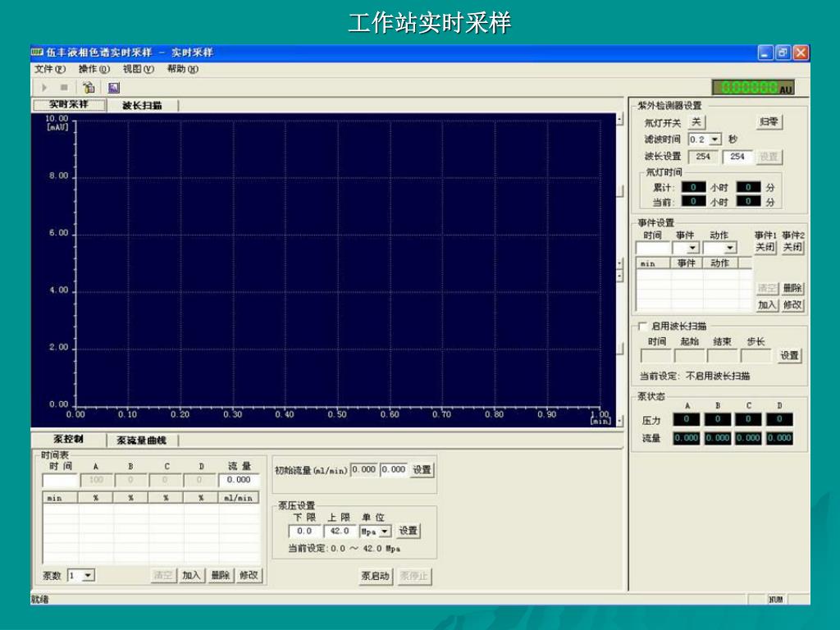Click the 流量 input in the time table
Viewport: 840px width, 630px height.
[x=239, y=480]
